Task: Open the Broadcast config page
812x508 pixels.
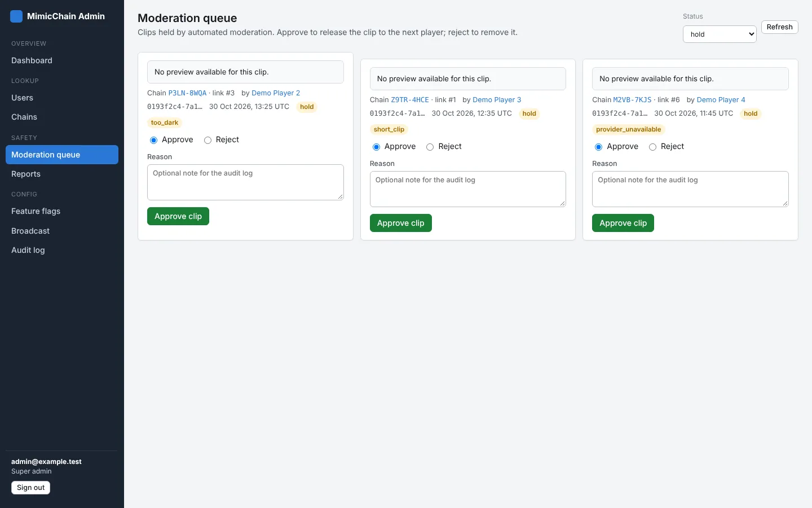Action: click(62, 231)
